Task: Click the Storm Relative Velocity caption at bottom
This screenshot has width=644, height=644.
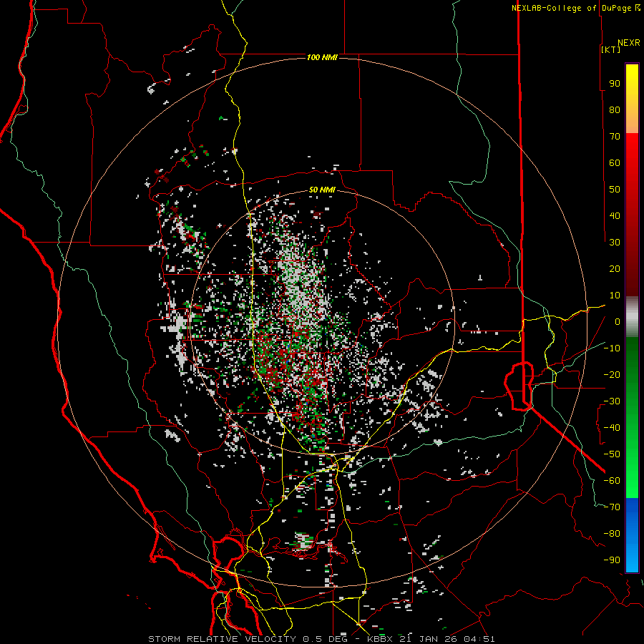Action: point(321,639)
